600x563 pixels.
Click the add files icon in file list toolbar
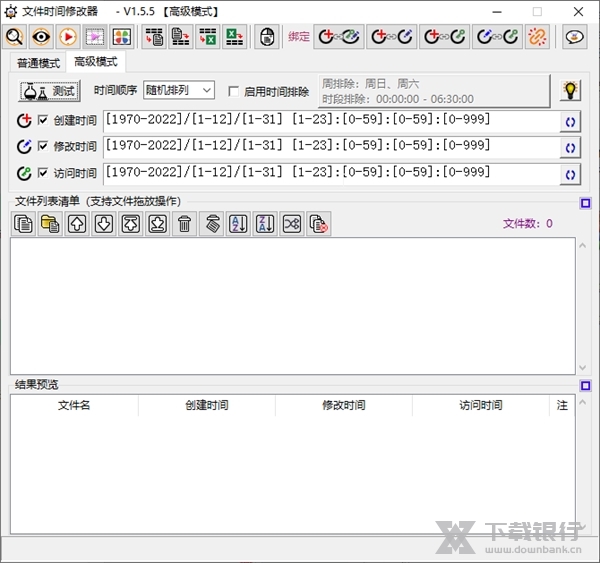(x=23, y=224)
